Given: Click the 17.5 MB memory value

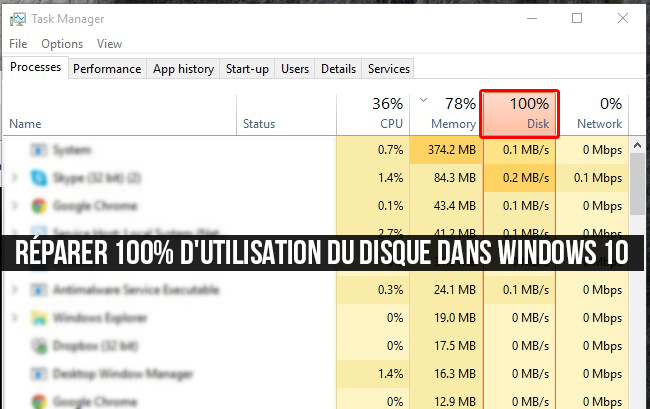Looking at the screenshot, I should pos(455,346).
